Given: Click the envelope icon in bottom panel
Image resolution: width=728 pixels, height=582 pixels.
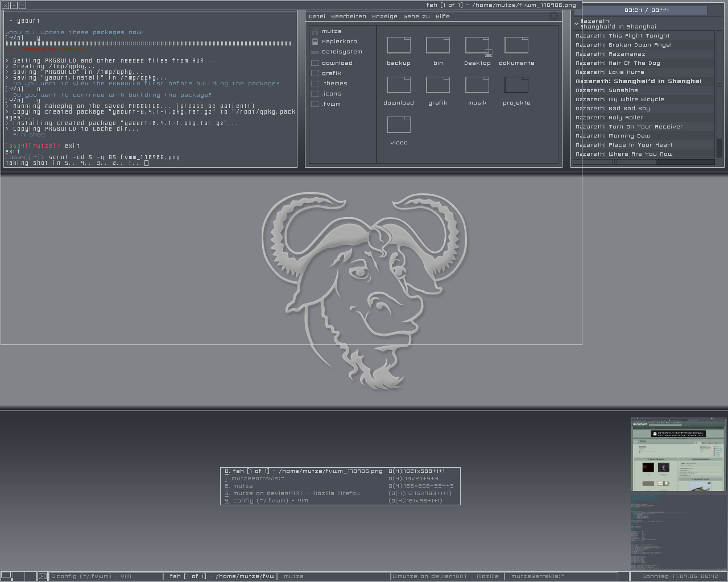Looking at the screenshot, I should 42,576.
